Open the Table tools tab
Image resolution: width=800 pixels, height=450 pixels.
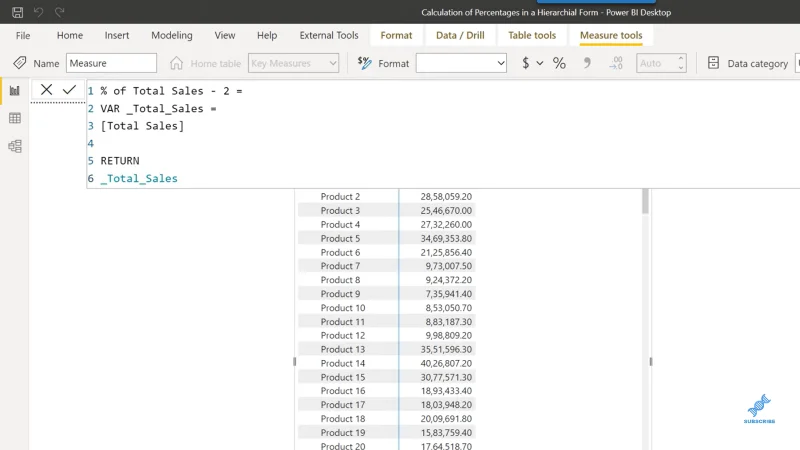(x=532, y=35)
